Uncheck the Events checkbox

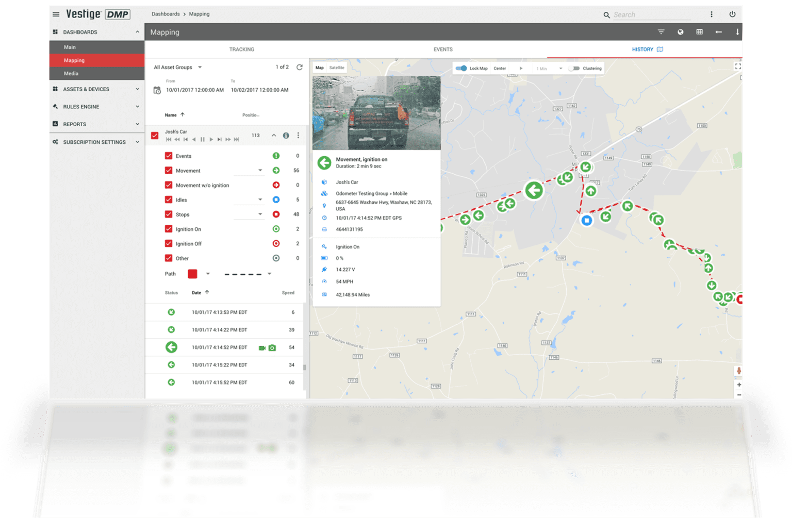[x=169, y=156]
